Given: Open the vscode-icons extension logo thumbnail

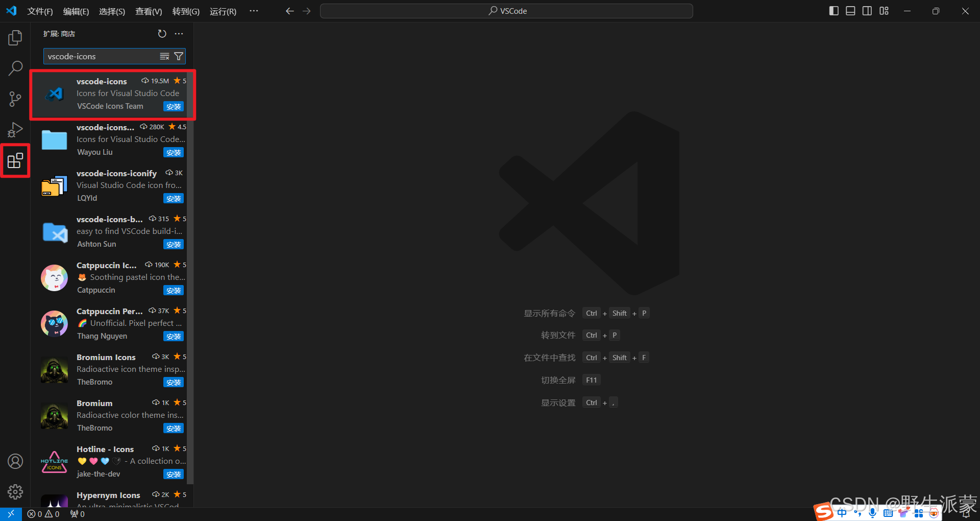Looking at the screenshot, I should (x=54, y=94).
